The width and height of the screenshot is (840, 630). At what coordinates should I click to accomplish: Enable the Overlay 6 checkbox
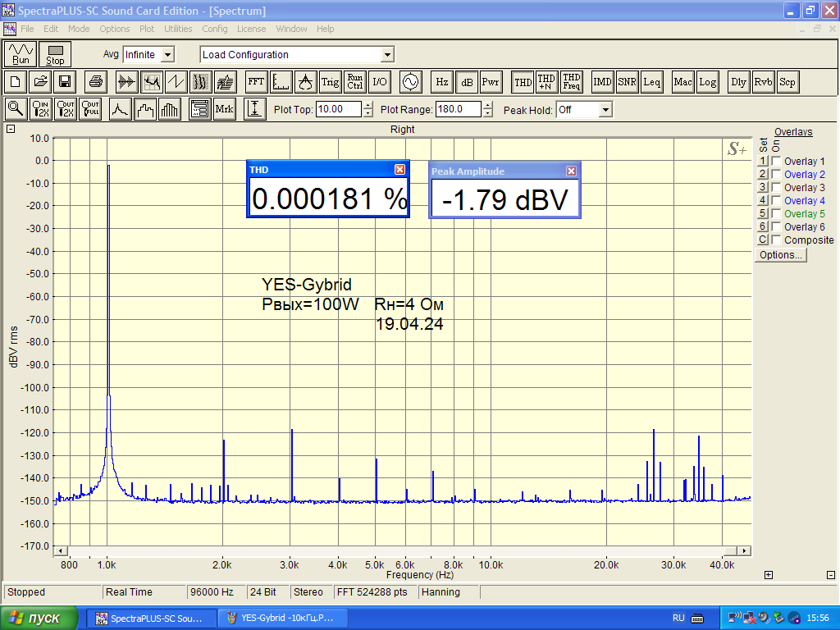coord(776,226)
